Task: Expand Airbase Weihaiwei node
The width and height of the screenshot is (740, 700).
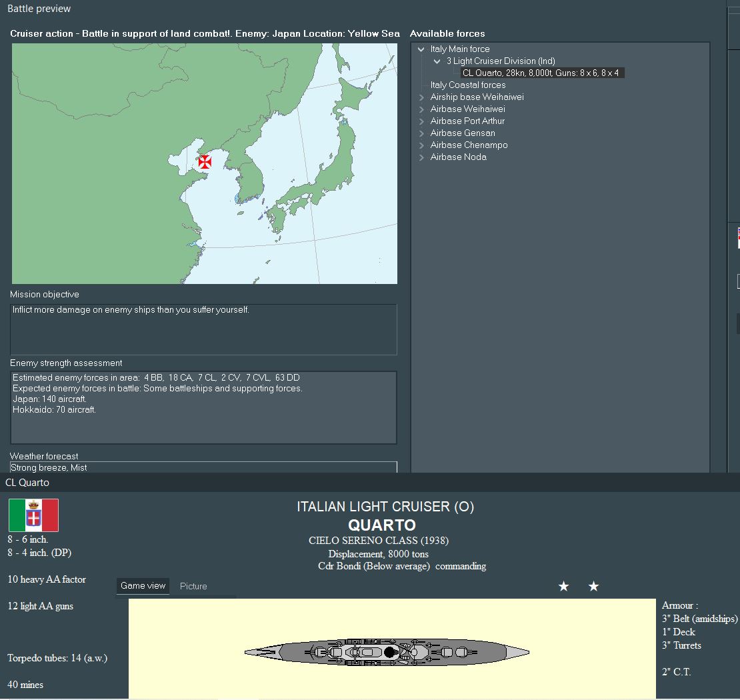Action: pos(421,109)
